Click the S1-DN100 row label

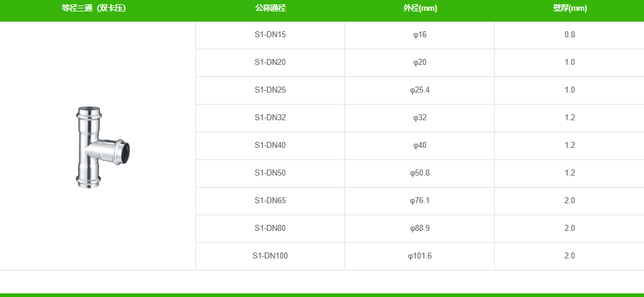coord(270,256)
